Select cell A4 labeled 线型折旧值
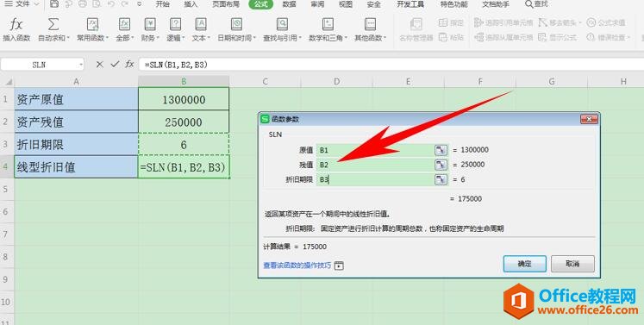 (76, 167)
